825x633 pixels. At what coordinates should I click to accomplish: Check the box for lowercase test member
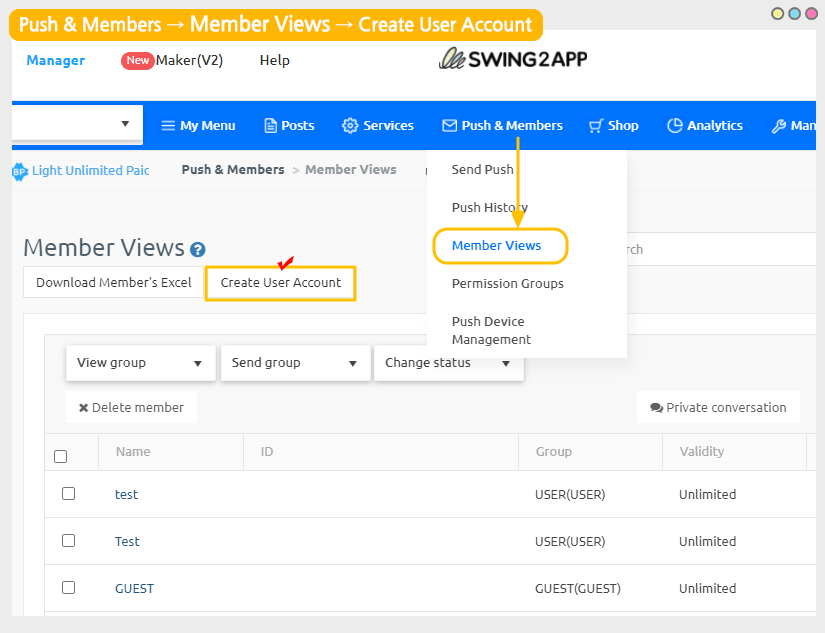(68, 494)
